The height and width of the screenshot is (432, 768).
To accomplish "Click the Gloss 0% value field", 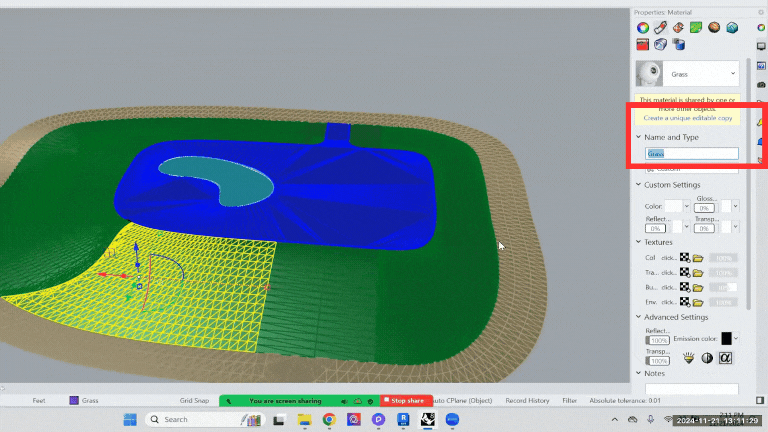I will tap(704, 208).
